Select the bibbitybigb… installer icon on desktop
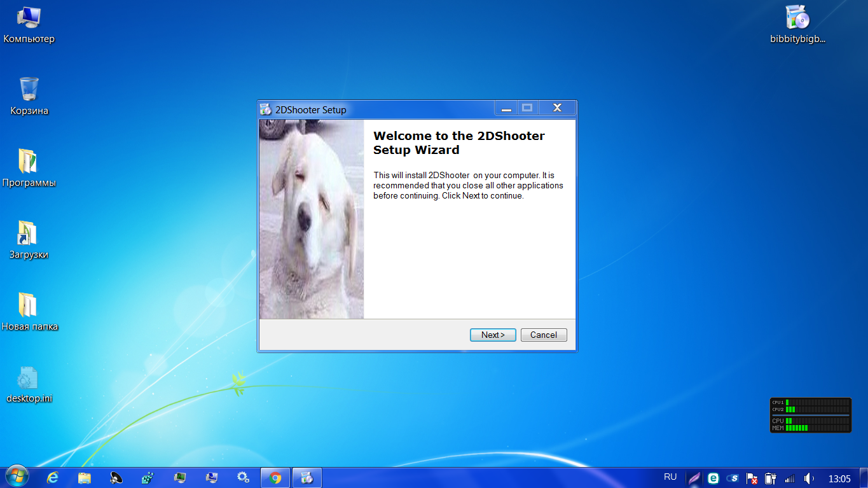This screenshot has height=488, width=868. pyautogui.click(x=797, y=25)
